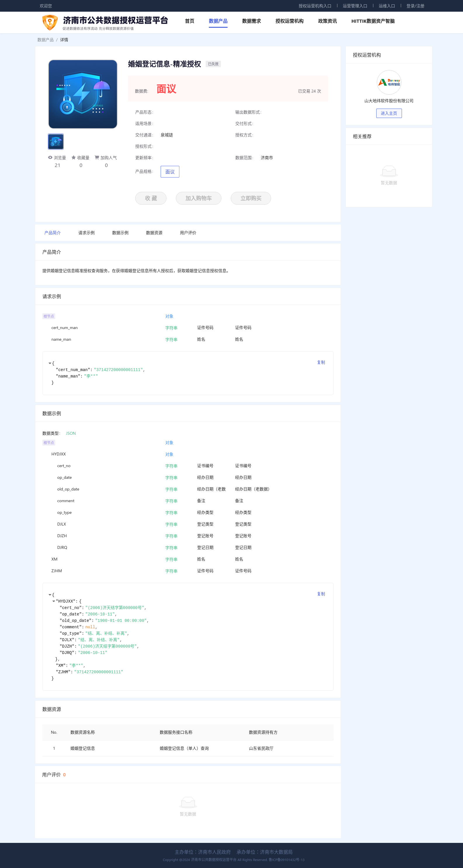Switch to the 请求示例 tab
The width and height of the screenshot is (463, 868).
click(x=86, y=233)
